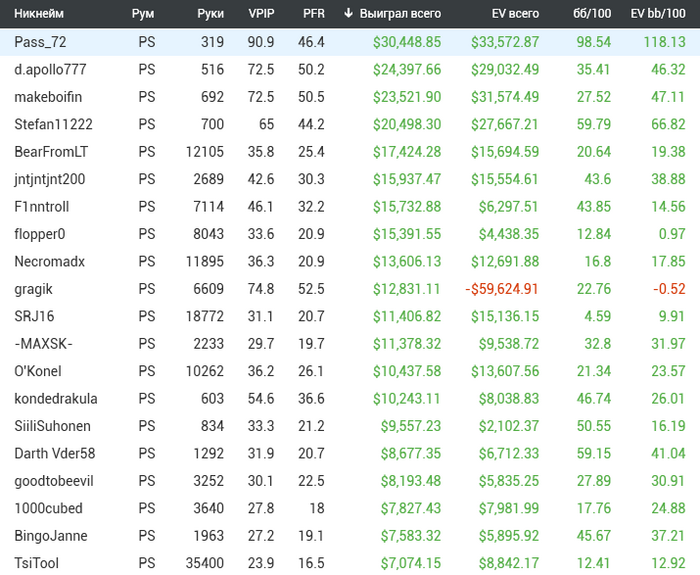Sort by Выиграл всего column header
Screen dimensions: 700x575
click(x=400, y=13)
